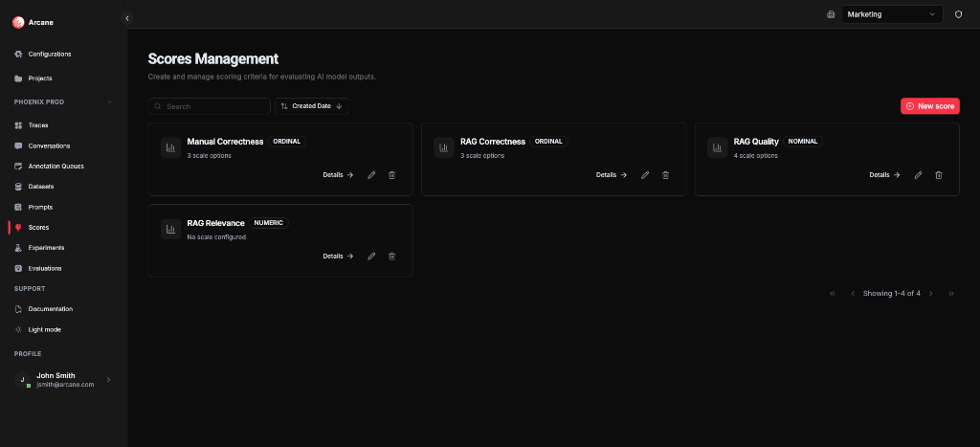This screenshot has height=447, width=980.
Task: Click the chart icon on RAG Correctness card
Action: click(x=444, y=147)
